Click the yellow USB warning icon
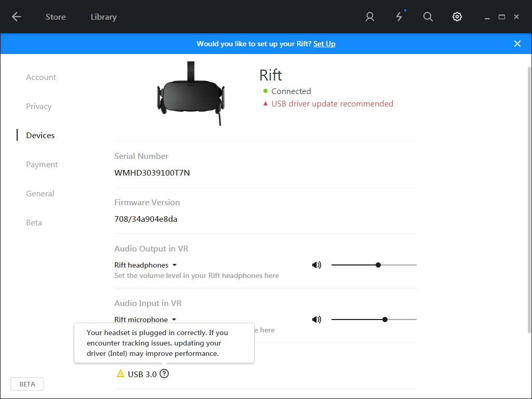Viewport: 532px width, 399px height. 121,374
